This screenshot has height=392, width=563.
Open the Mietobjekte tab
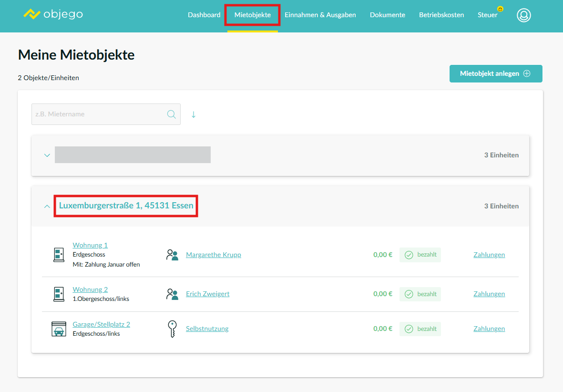pos(252,15)
